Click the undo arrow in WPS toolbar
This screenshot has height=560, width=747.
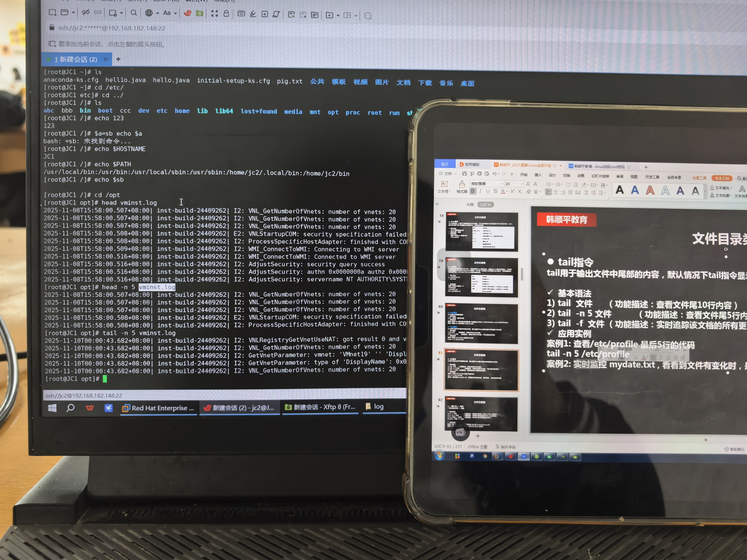494,174
